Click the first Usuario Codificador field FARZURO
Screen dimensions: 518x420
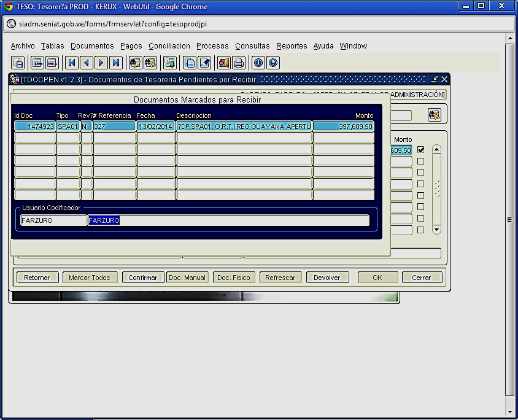pyautogui.click(x=53, y=220)
